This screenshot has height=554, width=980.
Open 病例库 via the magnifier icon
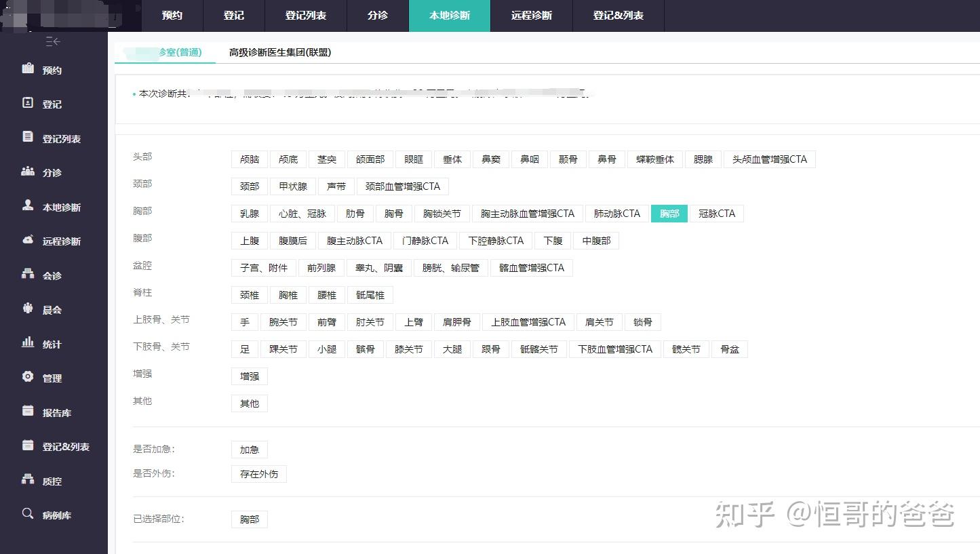pos(28,513)
